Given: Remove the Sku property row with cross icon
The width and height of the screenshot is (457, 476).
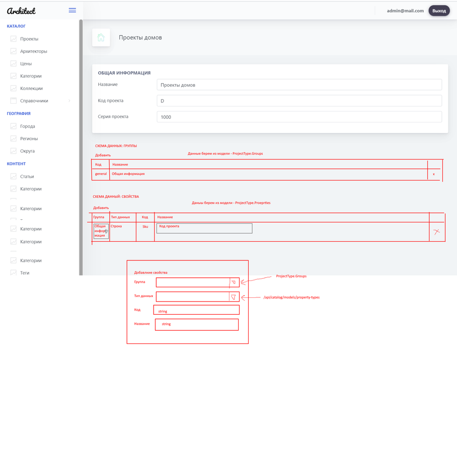Looking at the screenshot, I should (x=436, y=232).
